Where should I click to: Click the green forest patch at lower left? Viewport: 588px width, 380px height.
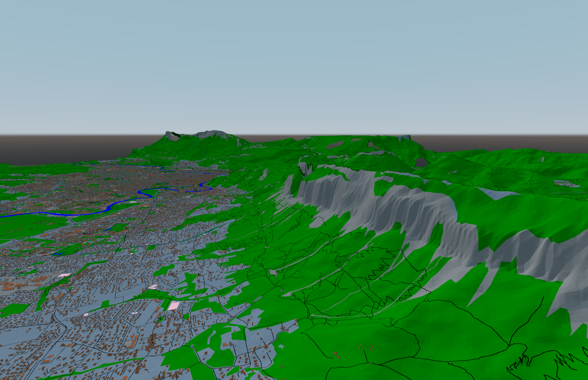tap(13, 309)
